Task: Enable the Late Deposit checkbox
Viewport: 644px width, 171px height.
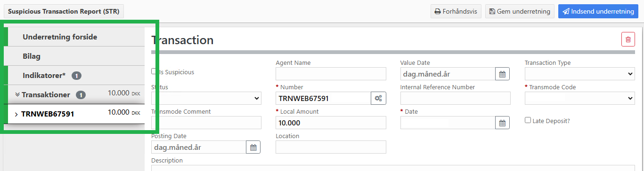Action: (528, 120)
